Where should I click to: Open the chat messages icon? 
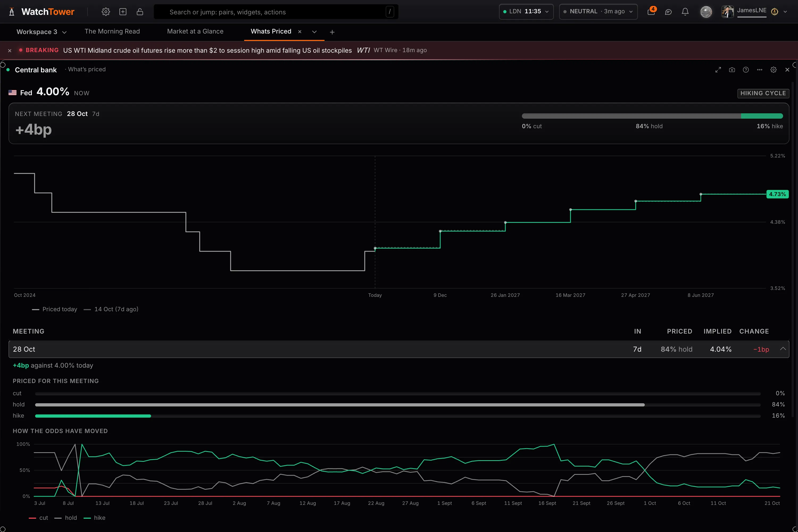[x=668, y=12]
